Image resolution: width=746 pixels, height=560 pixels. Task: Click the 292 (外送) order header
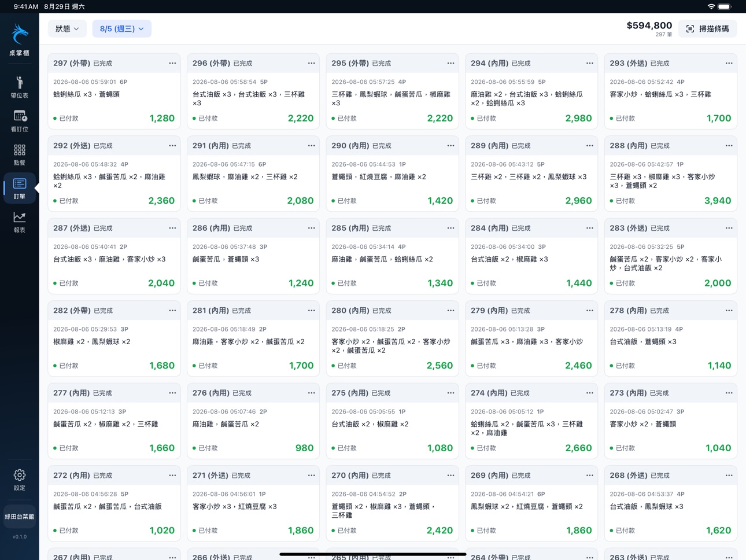pyautogui.click(x=114, y=146)
